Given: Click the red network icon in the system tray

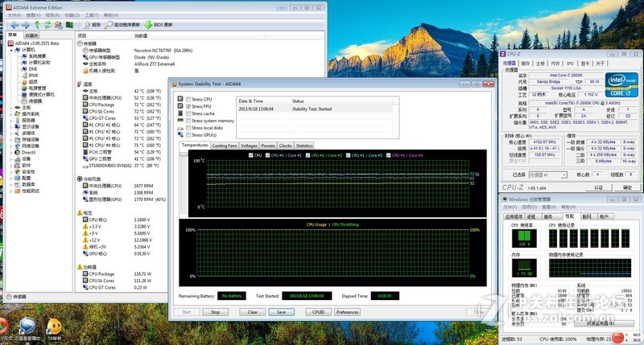Looking at the screenshot, I should [x=617, y=338].
